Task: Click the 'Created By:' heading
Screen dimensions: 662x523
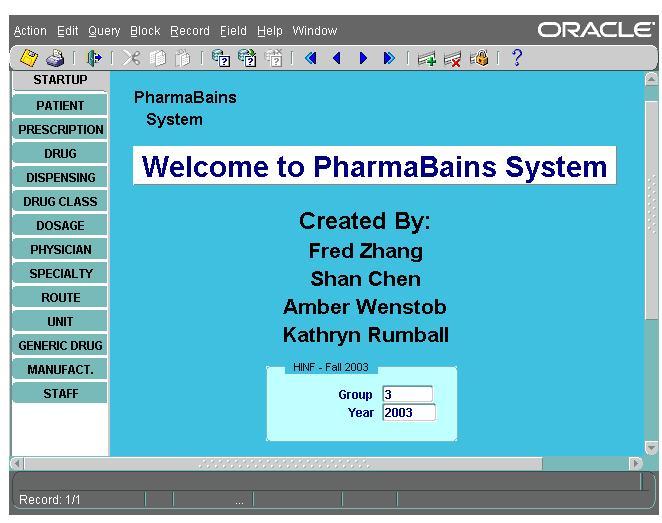Action: [365, 221]
